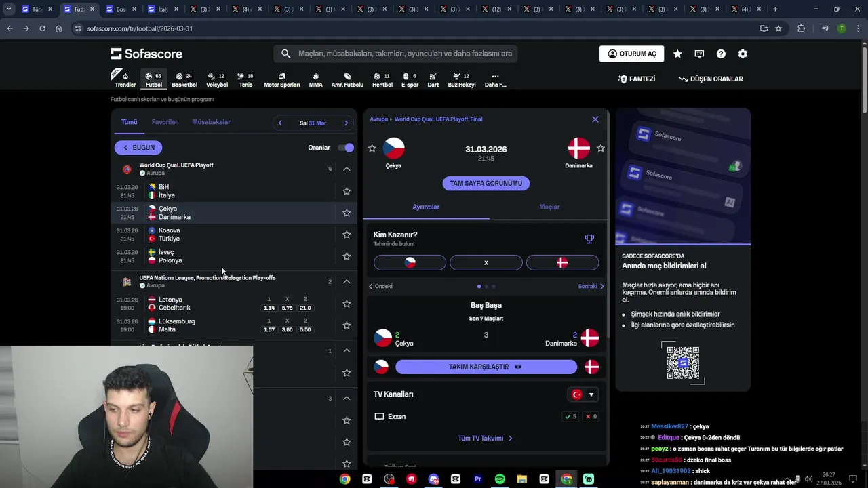Star the Çekya team in match panel

tap(372, 148)
